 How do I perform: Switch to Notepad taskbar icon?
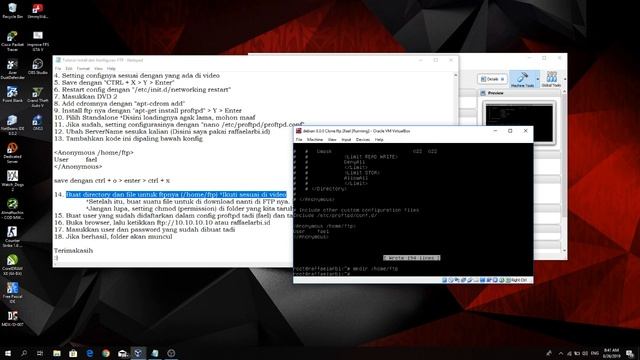pyautogui.click(x=155, y=353)
